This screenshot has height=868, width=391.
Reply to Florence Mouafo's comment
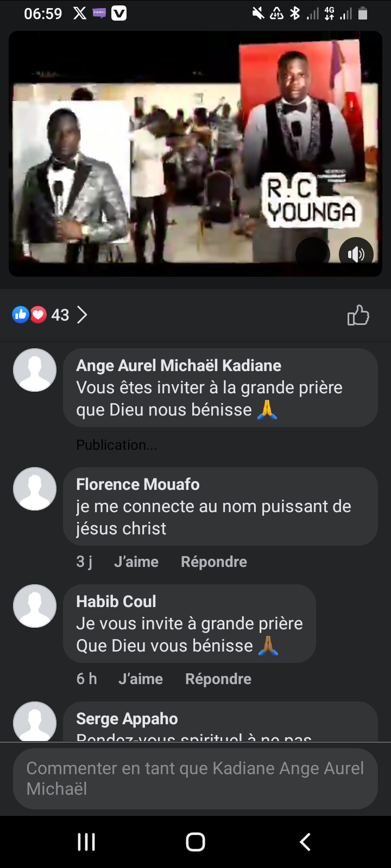(x=213, y=561)
